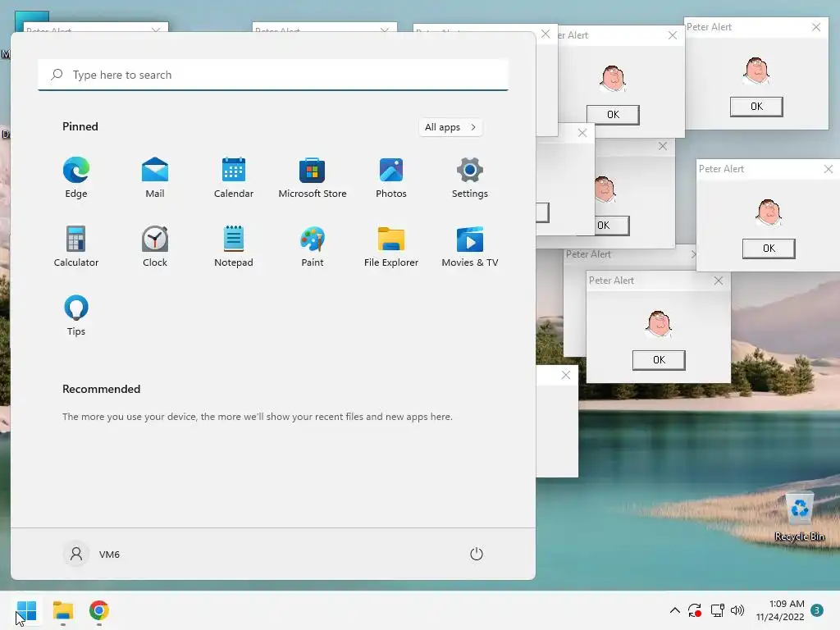Image resolution: width=840 pixels, height=630 pixels.
Task: Click the Peter face in frontmost bottom alert
Action: [659, 324]
